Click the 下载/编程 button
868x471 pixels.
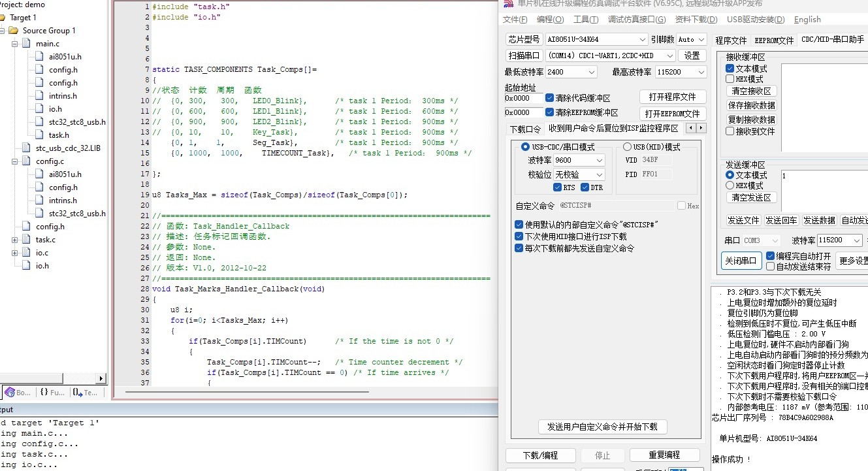click(x=541, y=455)
